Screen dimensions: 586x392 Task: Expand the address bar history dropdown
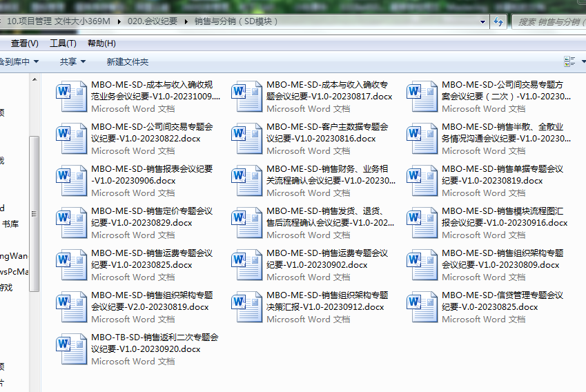tap(483, 21)
